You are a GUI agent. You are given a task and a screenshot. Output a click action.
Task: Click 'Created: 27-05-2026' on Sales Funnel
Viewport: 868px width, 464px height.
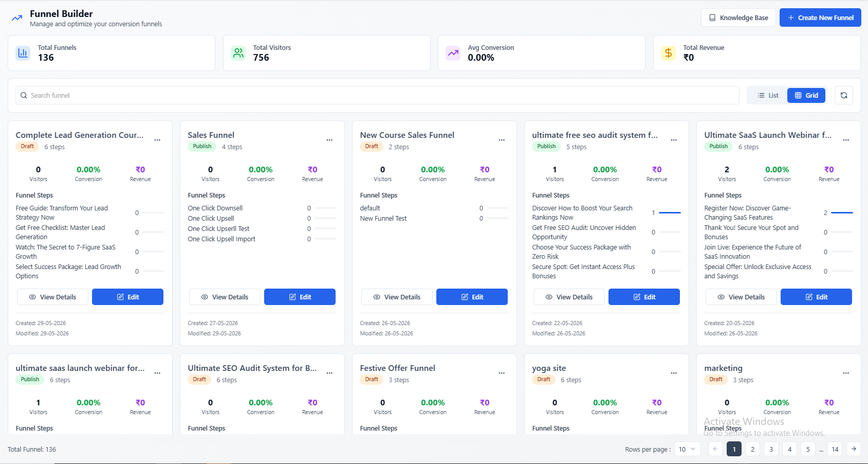[213, 323]
